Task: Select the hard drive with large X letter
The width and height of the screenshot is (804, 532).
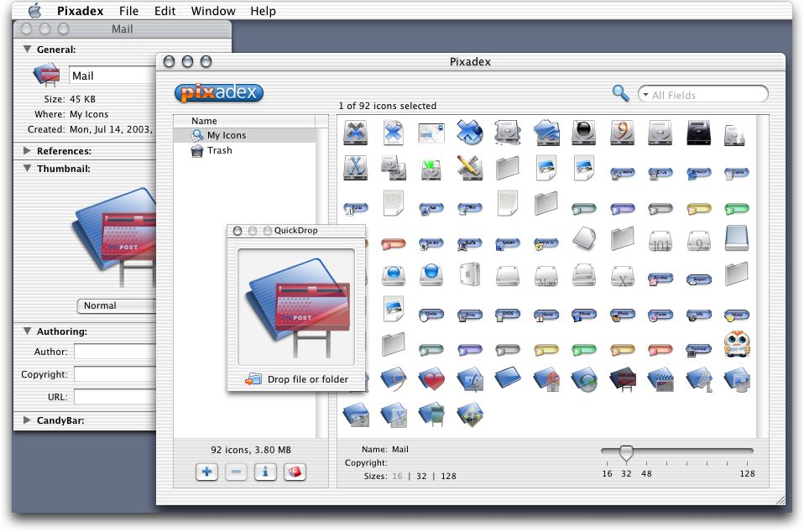Action: coord(355,168)
